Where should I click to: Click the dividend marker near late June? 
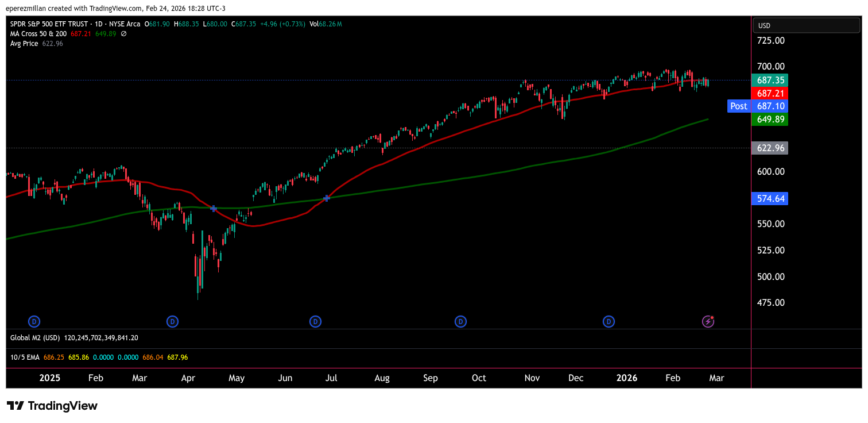(315, 321)
